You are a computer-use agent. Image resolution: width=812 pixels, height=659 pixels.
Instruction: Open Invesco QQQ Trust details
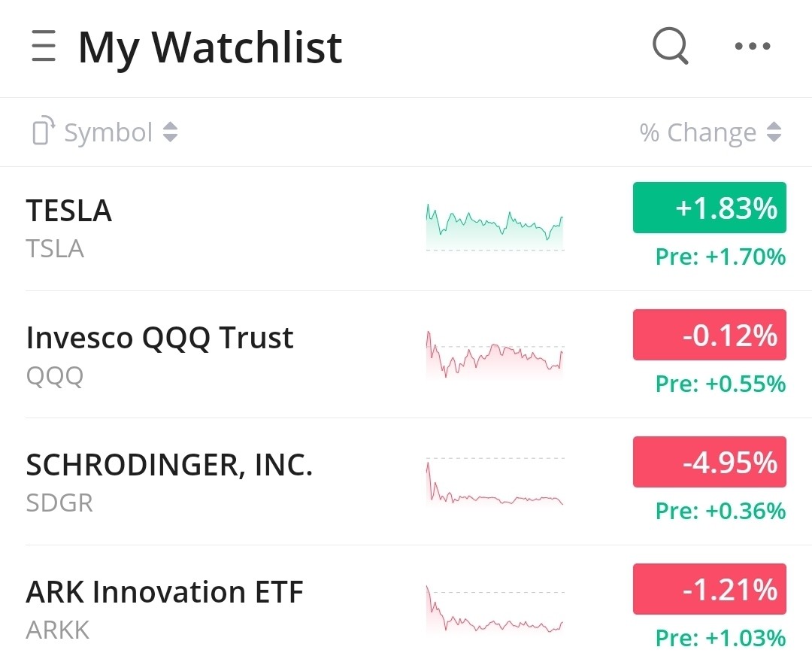[x=159, y=338]
